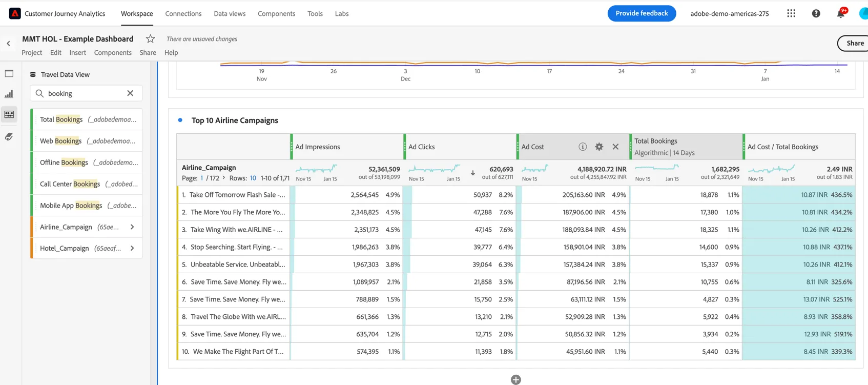Select the Mobile App Bookings metric
This screenshot has height=385, width=868.
pos(87,206)
